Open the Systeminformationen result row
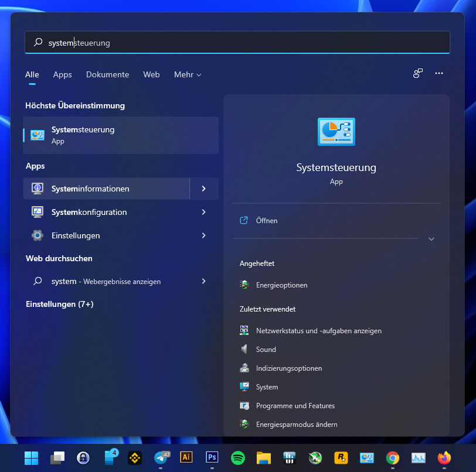This screenshot has width=476, height=472. 106,189
